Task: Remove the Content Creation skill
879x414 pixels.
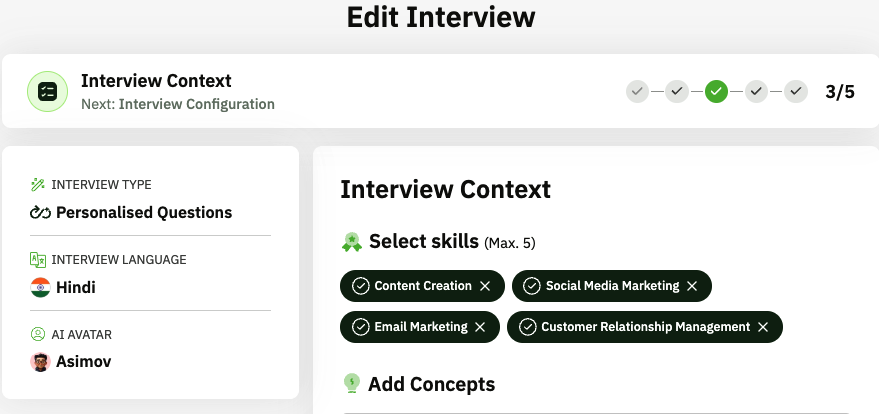Action: point(485,286)
